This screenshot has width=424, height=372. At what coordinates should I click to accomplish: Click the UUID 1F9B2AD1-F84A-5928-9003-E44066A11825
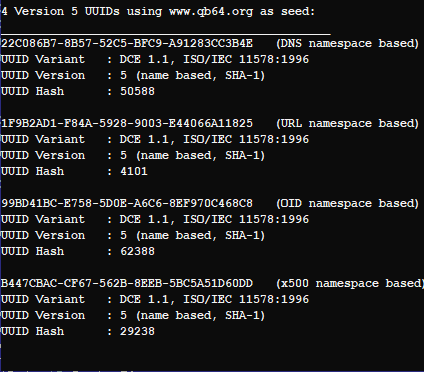[127, 124]
